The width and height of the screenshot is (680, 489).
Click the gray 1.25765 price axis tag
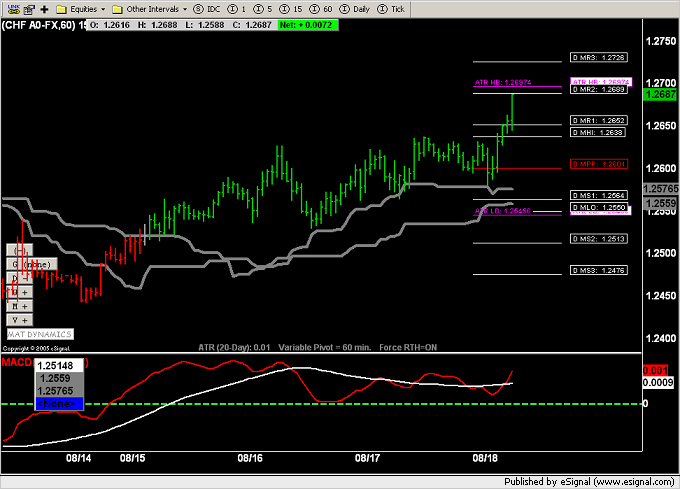[x=661, y=189]
